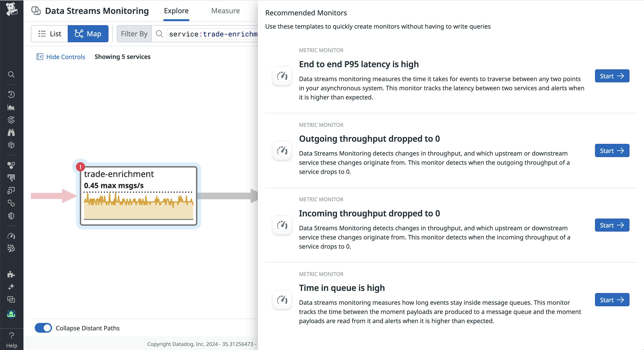Open the dashboards area-chart sidebar icon
Image resolution: width=644 pixels, height=350 pixels.
click(x=11, y=107)
